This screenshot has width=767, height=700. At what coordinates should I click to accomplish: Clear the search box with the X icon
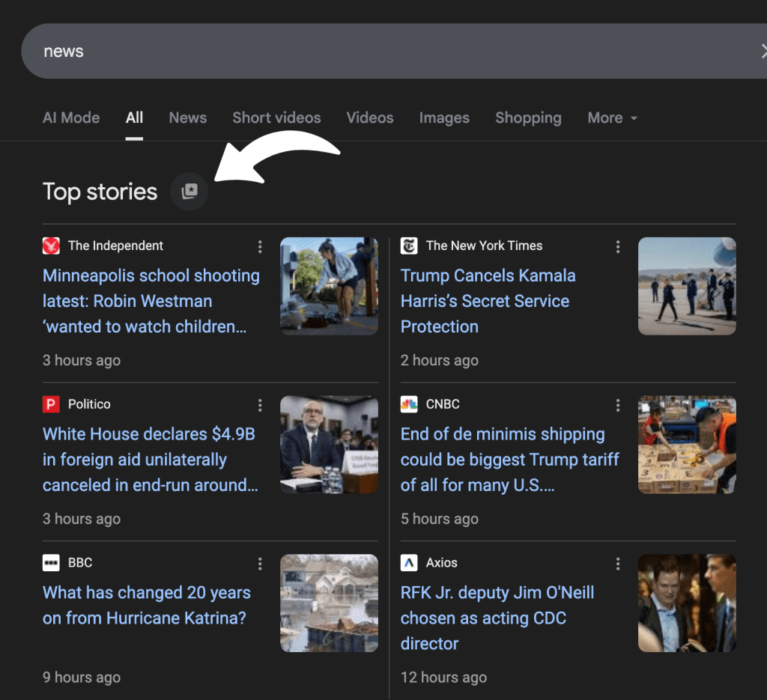click(763, 51)
